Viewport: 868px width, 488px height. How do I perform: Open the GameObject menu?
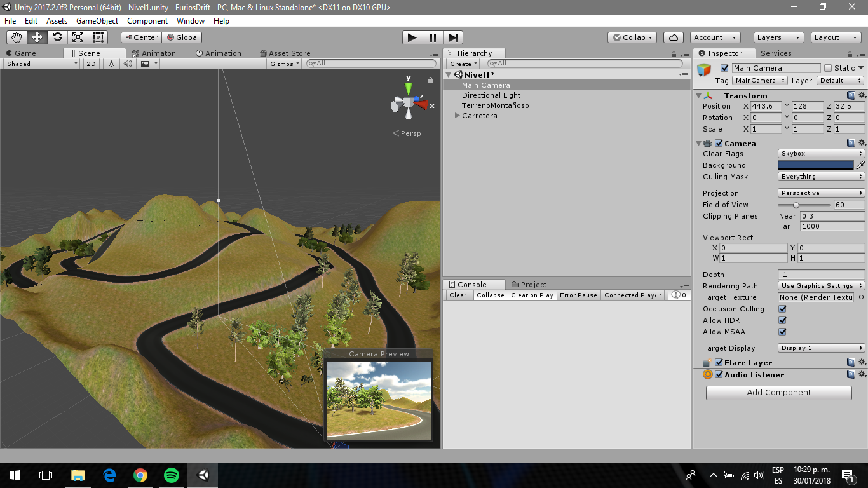point(97,21)
